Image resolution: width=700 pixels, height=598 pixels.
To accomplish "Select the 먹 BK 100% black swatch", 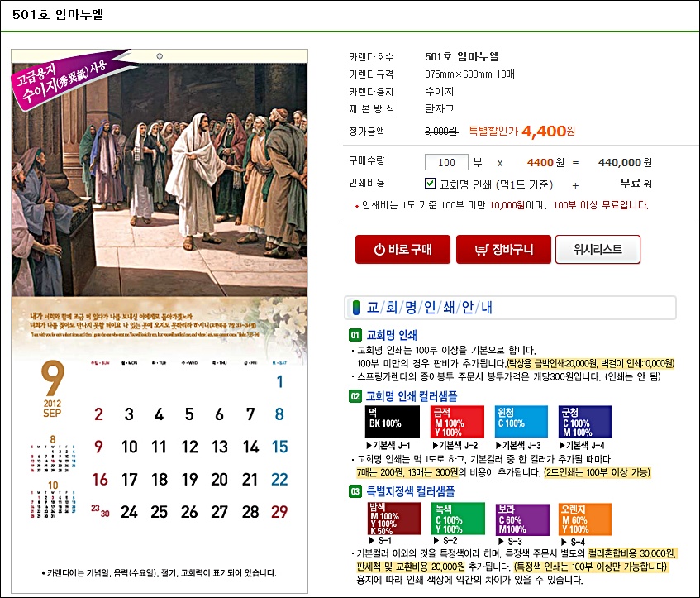I will pyautogui.click(x=393, y=422).
